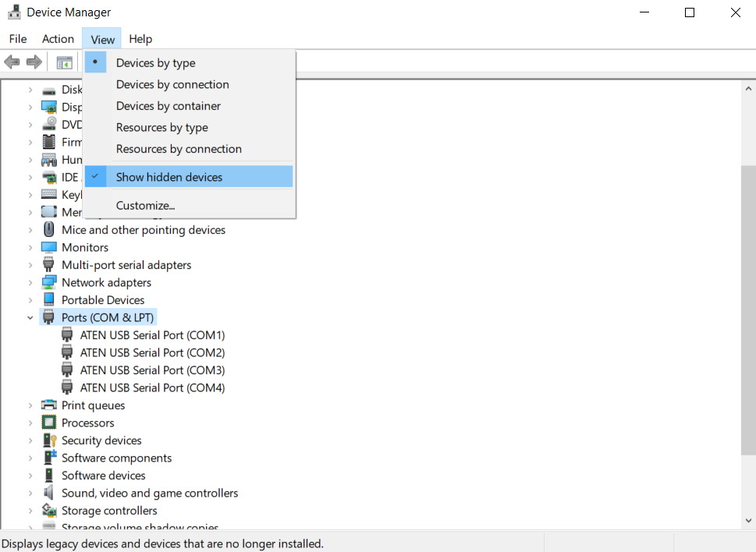Click the Processors category icon
Viewport: 756px width, 552px height.
tap(49, 423)
